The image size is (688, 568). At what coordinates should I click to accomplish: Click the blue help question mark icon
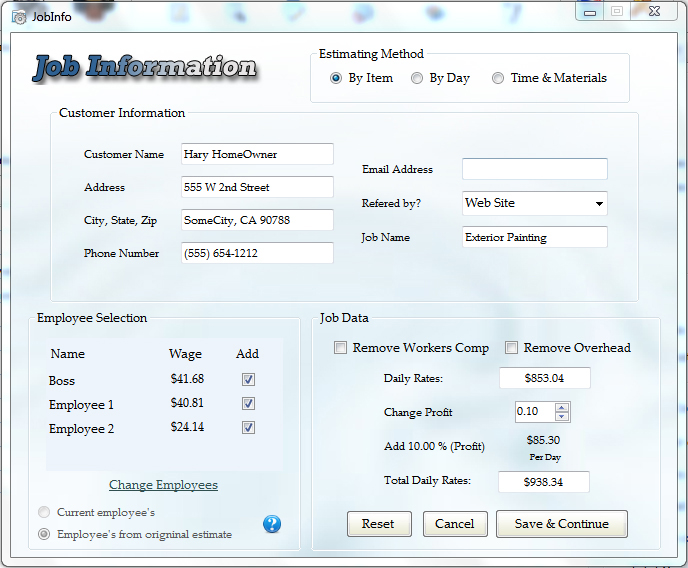pyautogui.click(x=272, y=524)
